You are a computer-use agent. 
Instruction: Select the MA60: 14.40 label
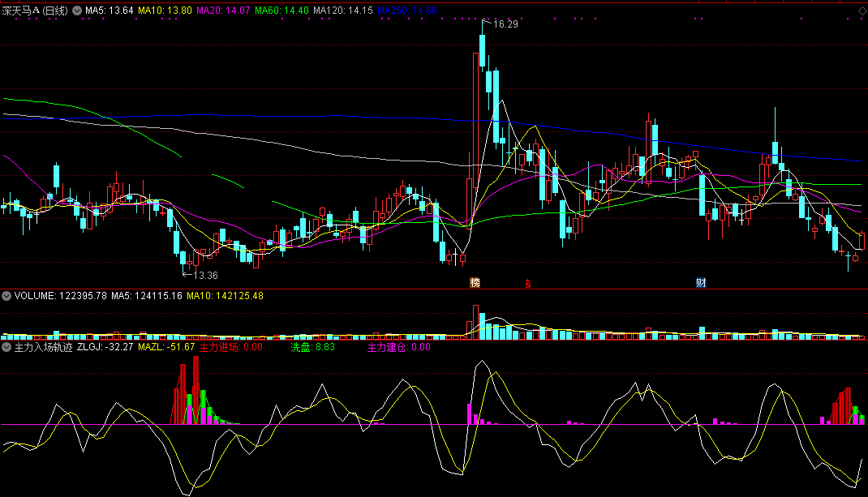click(281, 11)
